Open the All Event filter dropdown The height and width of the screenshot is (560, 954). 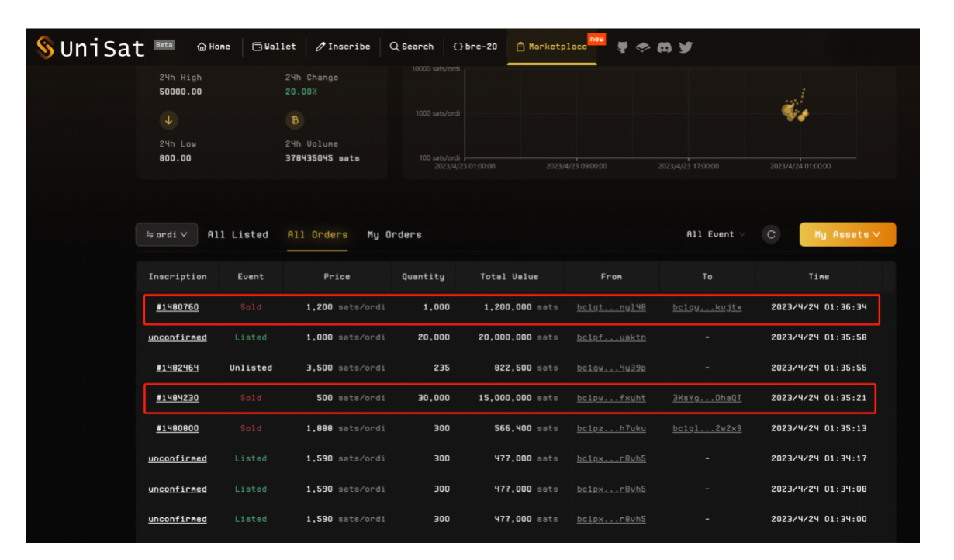pyautogui.click(x=716, y=234)
